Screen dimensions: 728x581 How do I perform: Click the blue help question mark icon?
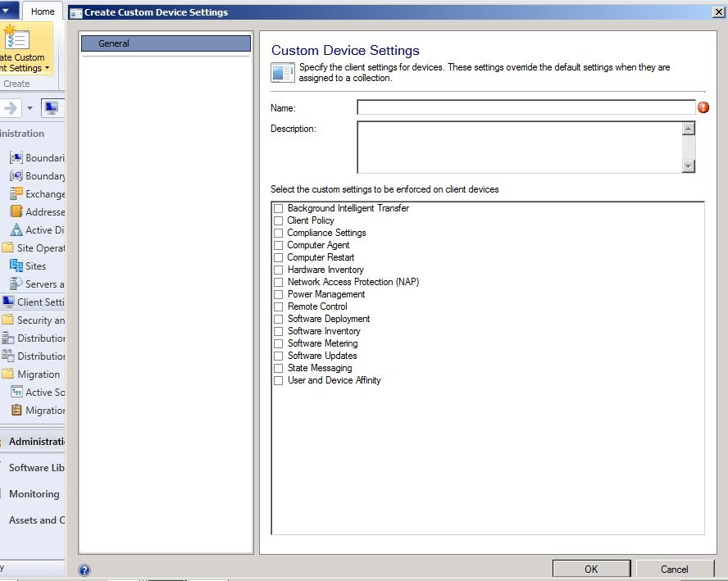(84, 570)
